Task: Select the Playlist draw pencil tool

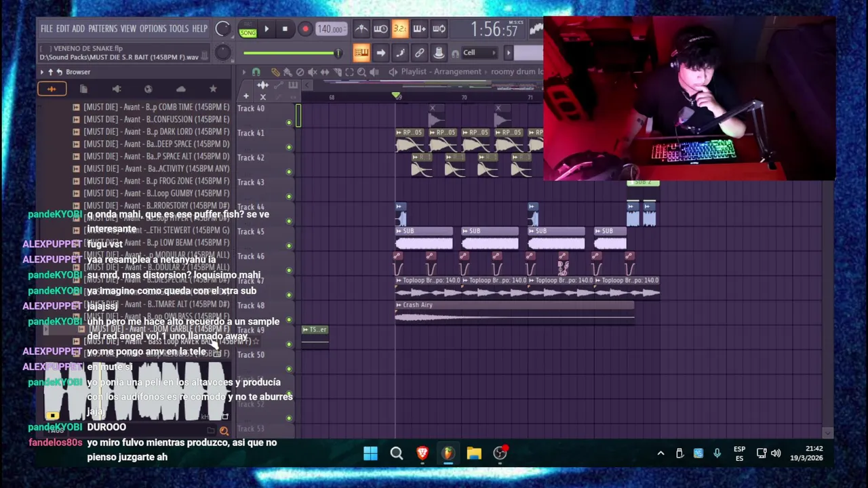Action: (x=275, y=72)
